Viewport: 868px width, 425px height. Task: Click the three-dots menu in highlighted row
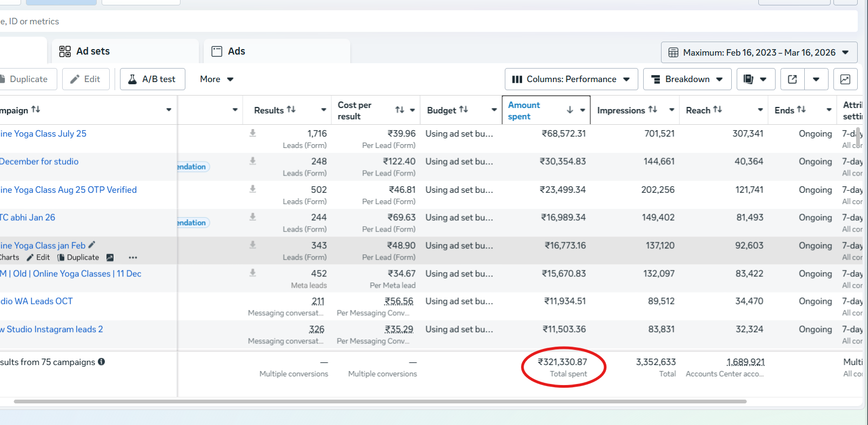point(133,258)
